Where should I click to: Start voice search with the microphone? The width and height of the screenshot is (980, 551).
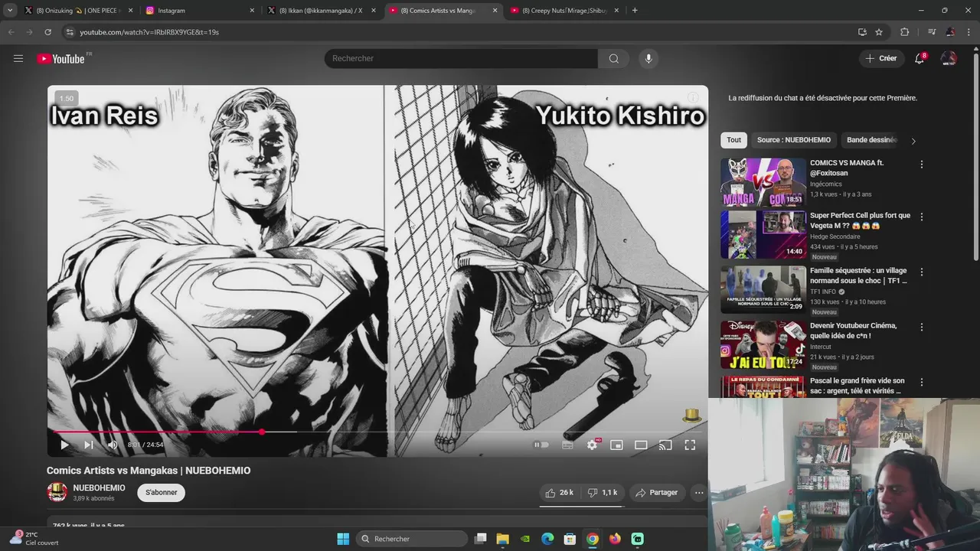[x=648, y=59]
